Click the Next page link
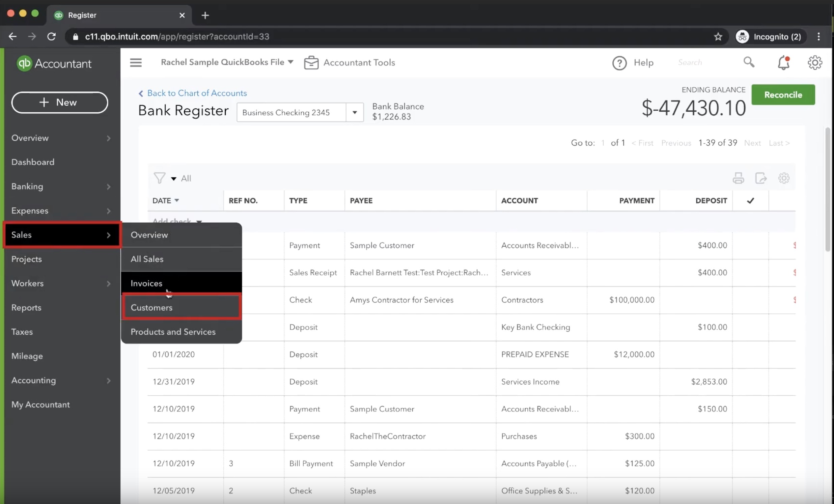Image resolution: width=834 pixels, height=504 pixels. (x=752, y=143)
